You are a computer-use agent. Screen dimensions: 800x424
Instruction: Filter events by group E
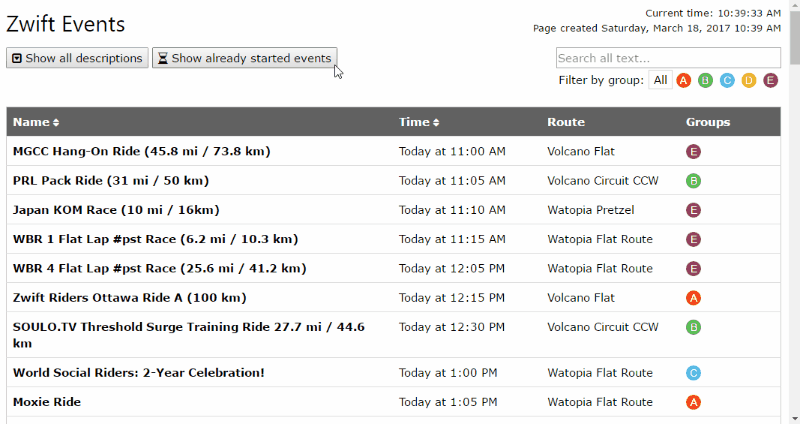click(770, 80)
